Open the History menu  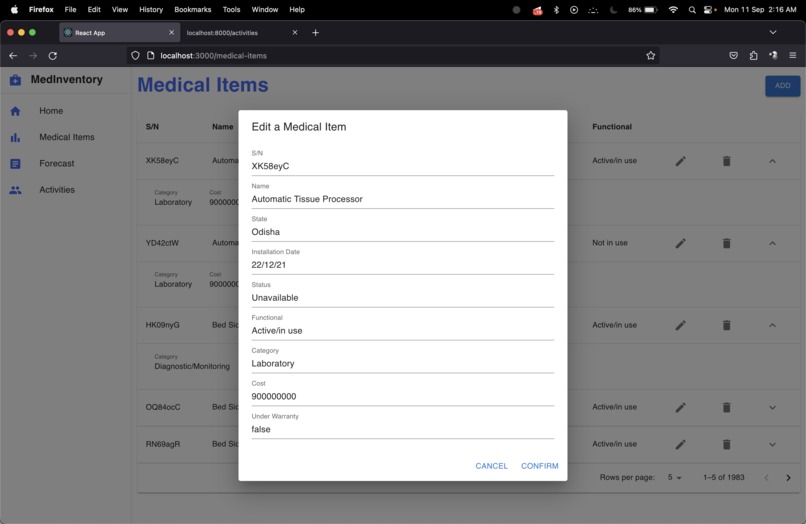coord(151,9)
